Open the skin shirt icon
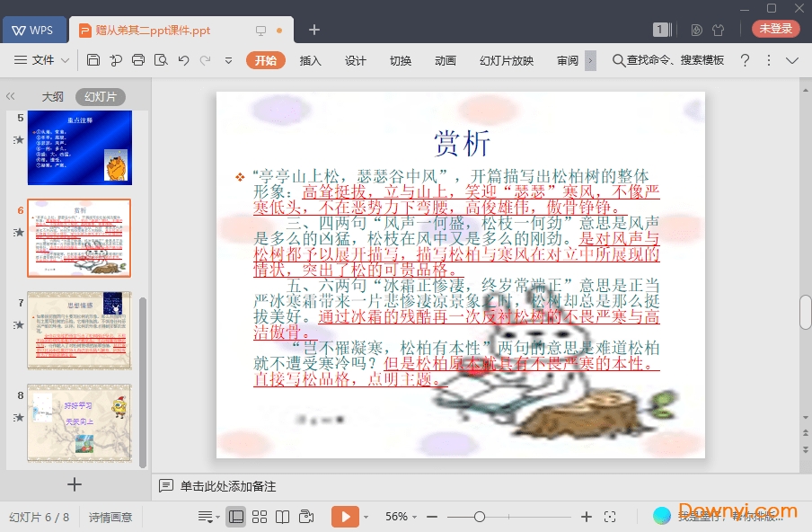This screenshot has height=532, width=812. [x=719, y=30]
